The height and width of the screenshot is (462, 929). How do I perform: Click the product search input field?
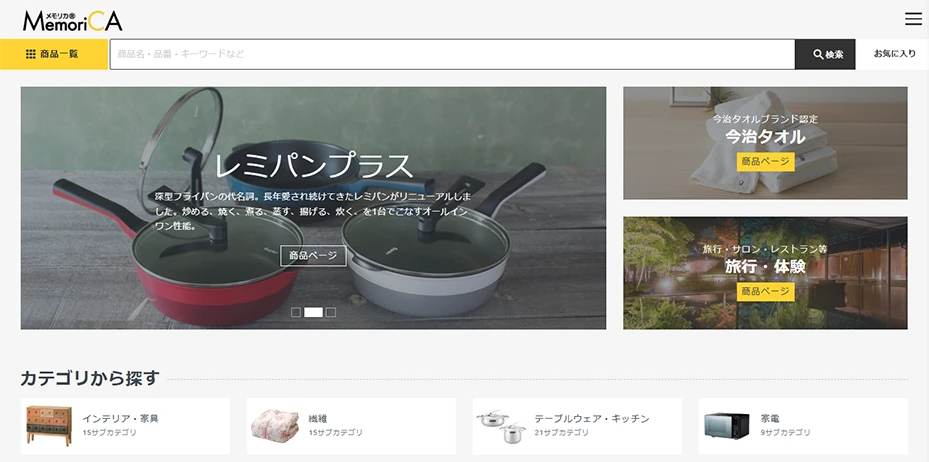coord(451,54)
